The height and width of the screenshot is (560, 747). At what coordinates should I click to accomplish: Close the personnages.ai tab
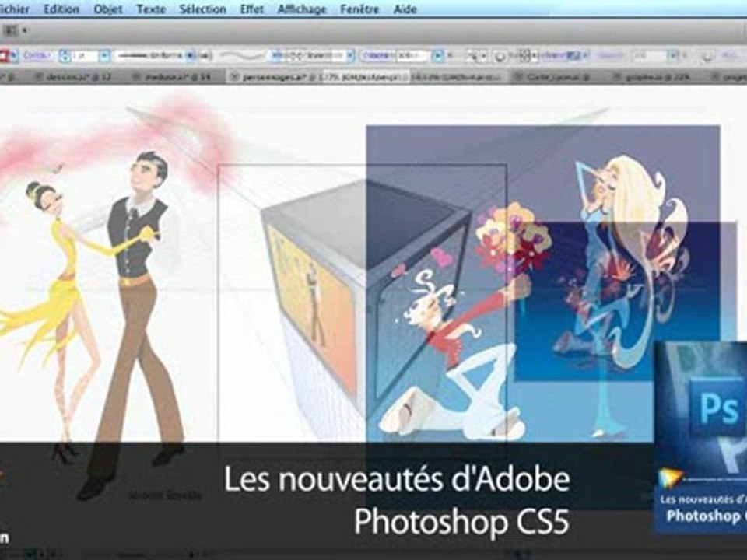(x=233, y=77)
